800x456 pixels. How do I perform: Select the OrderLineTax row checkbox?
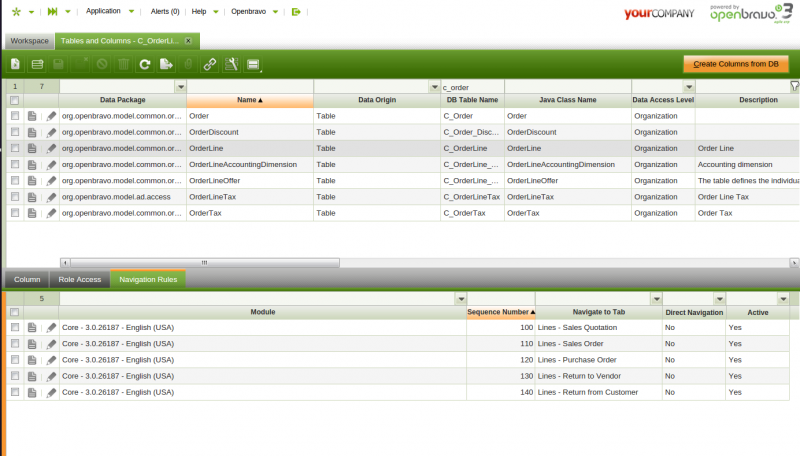(x=14, y=197)
